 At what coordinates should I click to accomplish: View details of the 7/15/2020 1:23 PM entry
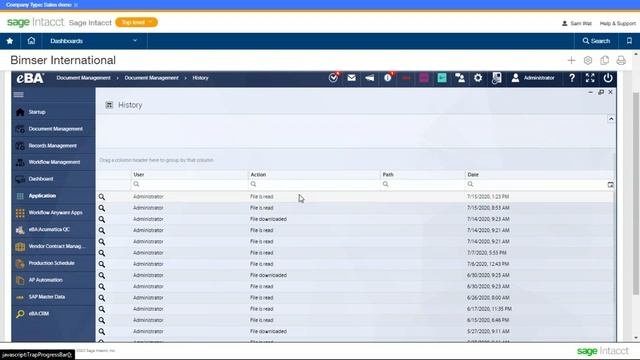pos(102,197)
